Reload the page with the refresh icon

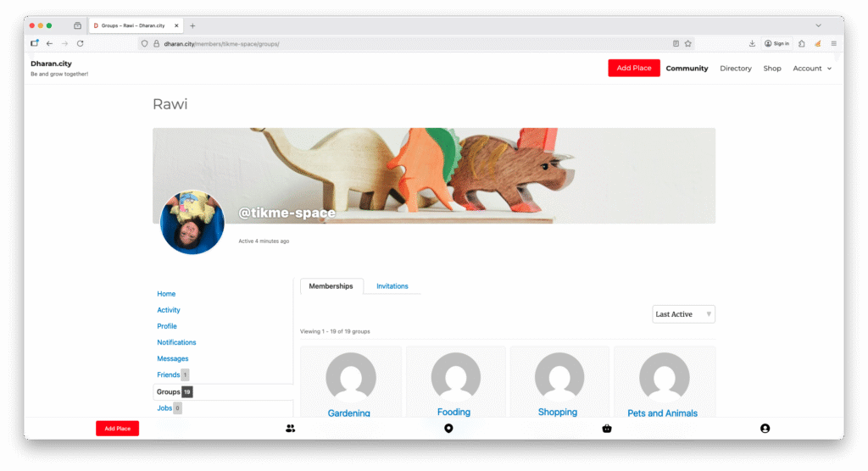(81, 43)
